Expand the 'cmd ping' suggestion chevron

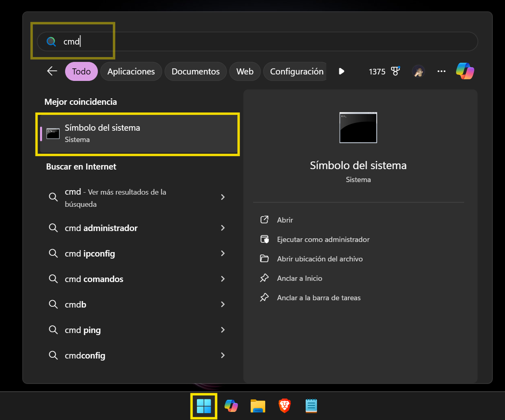[223, 330]
